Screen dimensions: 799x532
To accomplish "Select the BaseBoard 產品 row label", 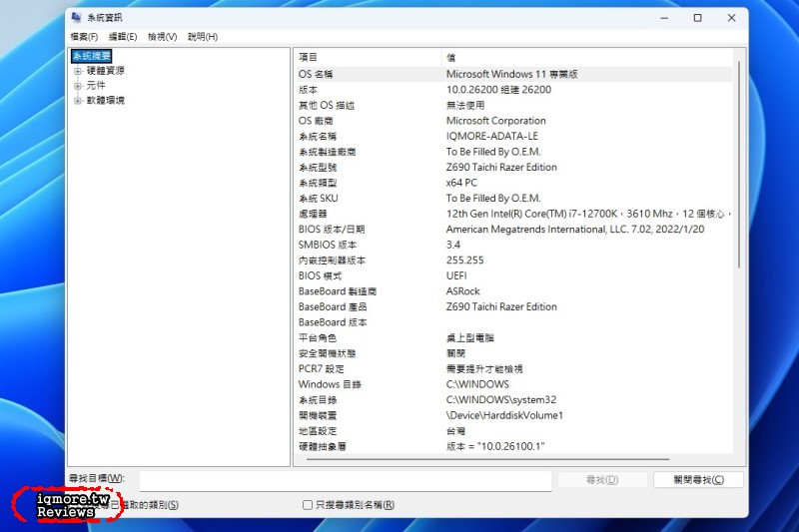I will (x=333, y=307).
